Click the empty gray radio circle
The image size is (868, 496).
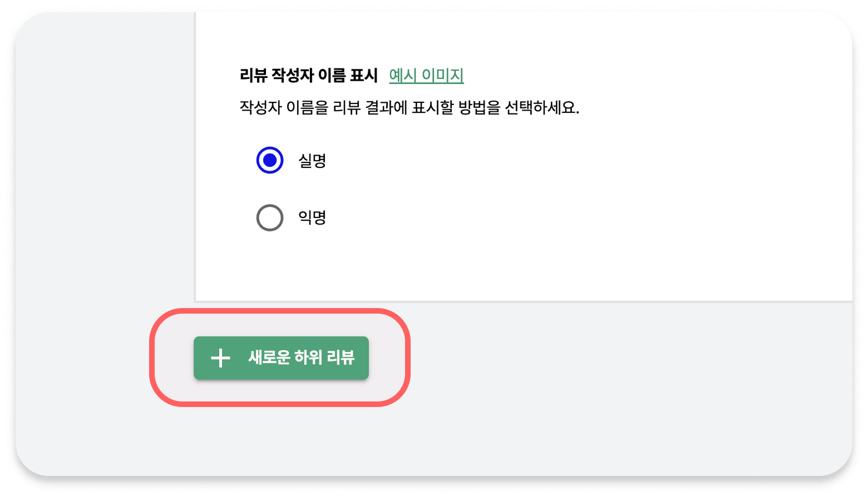click(270, 217)
